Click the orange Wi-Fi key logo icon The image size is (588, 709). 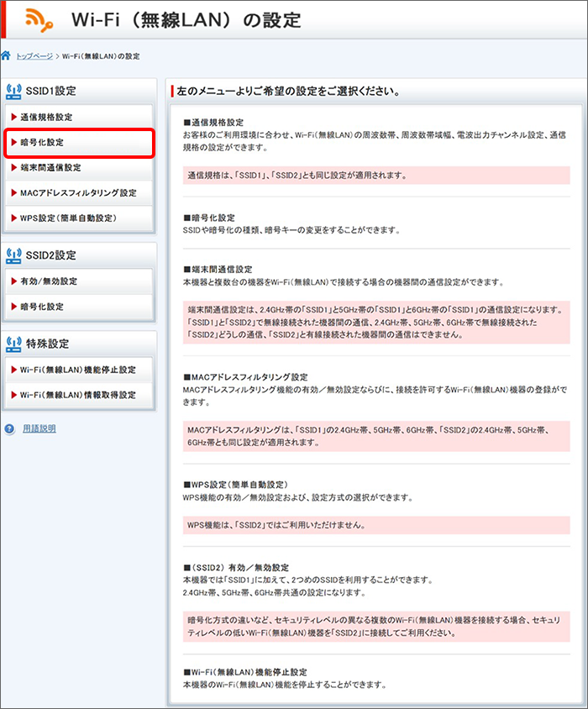click(39, 20)
